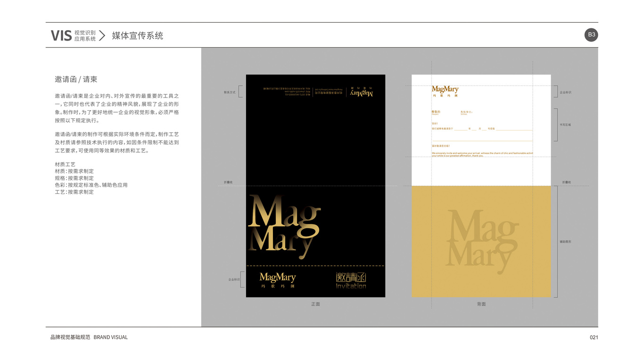Select the line 工艺:按需求制定
Screen dimensions: 644x362
coord(74,192)
